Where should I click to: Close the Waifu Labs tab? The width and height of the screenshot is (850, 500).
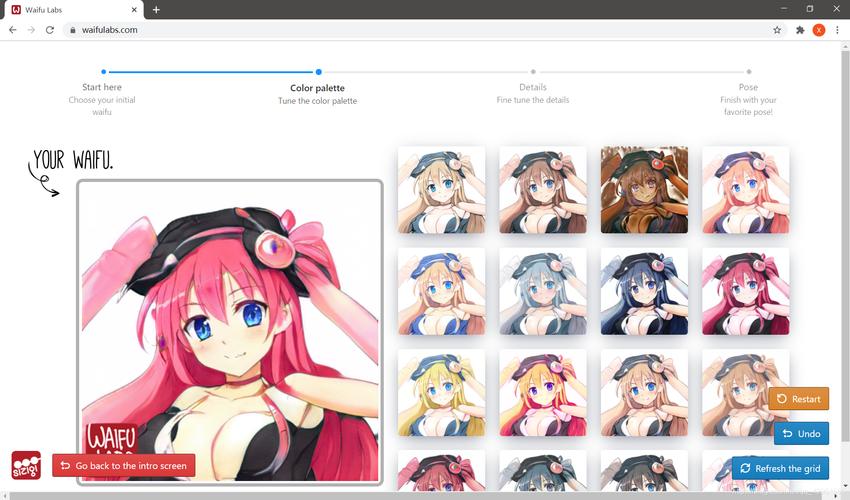click(134, 10)
